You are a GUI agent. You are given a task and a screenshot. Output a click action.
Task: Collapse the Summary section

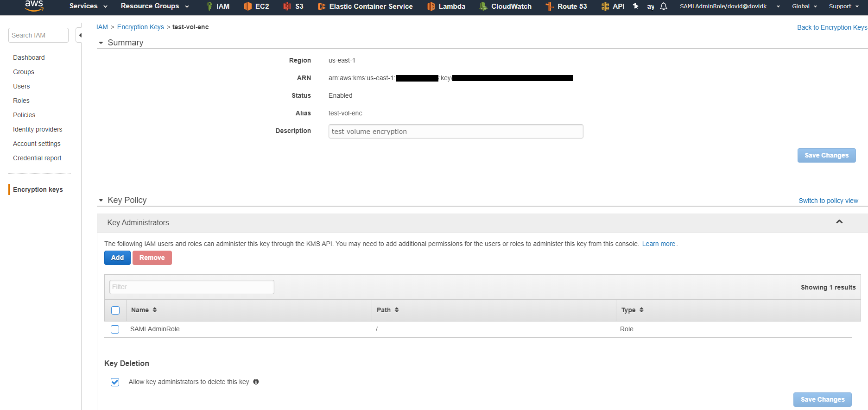[x=101, y=43]
